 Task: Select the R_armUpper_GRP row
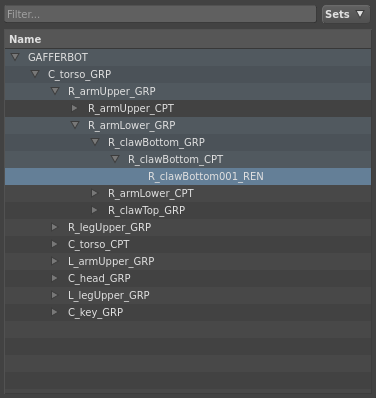click(188, 91)
